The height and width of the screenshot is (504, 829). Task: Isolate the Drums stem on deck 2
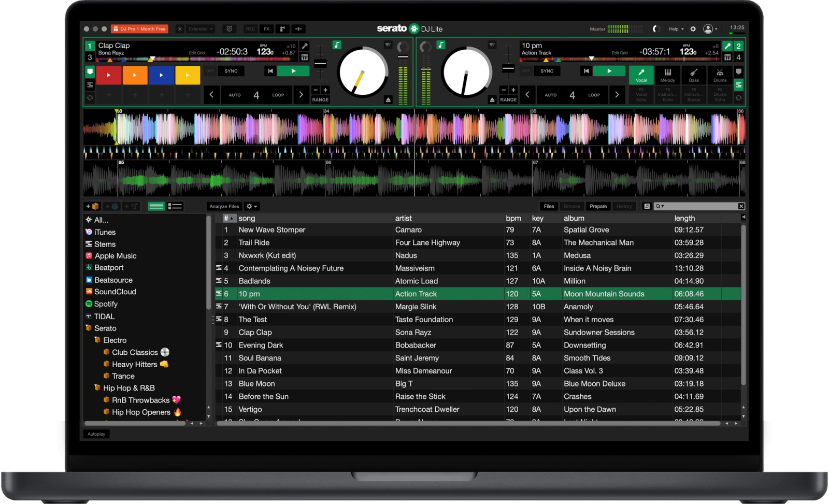click(x=720, y=75)
